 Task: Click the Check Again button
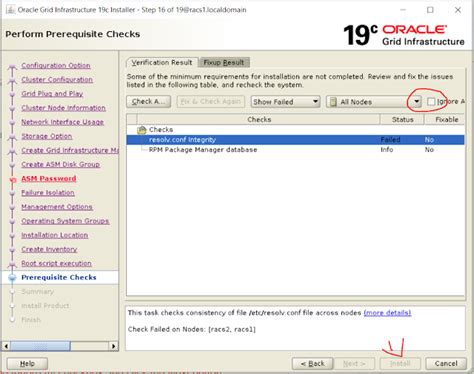[x=148, y=101]
